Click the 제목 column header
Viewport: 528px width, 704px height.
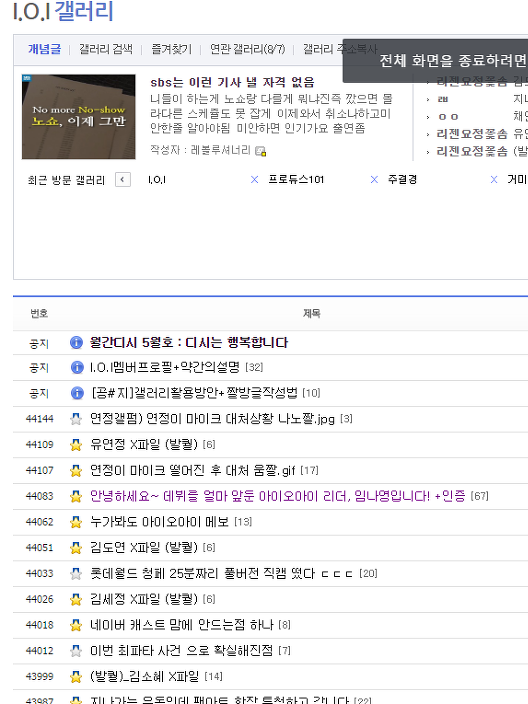tap(312, 313)
